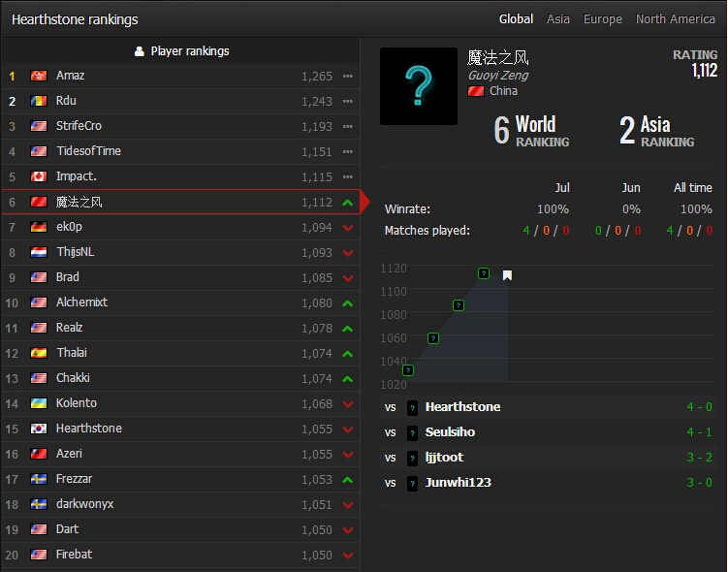The image size is (728, 572).
Task: Select player Kolento in the list
Action: (x=180, y=403)
